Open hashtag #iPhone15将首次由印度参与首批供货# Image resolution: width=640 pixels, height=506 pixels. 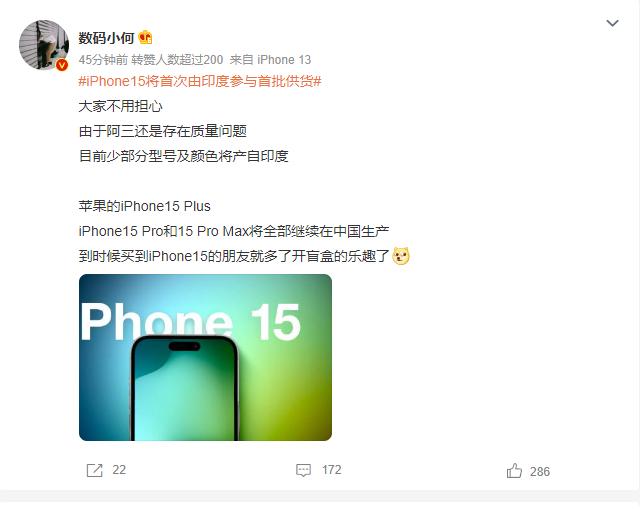click(200, 81)
